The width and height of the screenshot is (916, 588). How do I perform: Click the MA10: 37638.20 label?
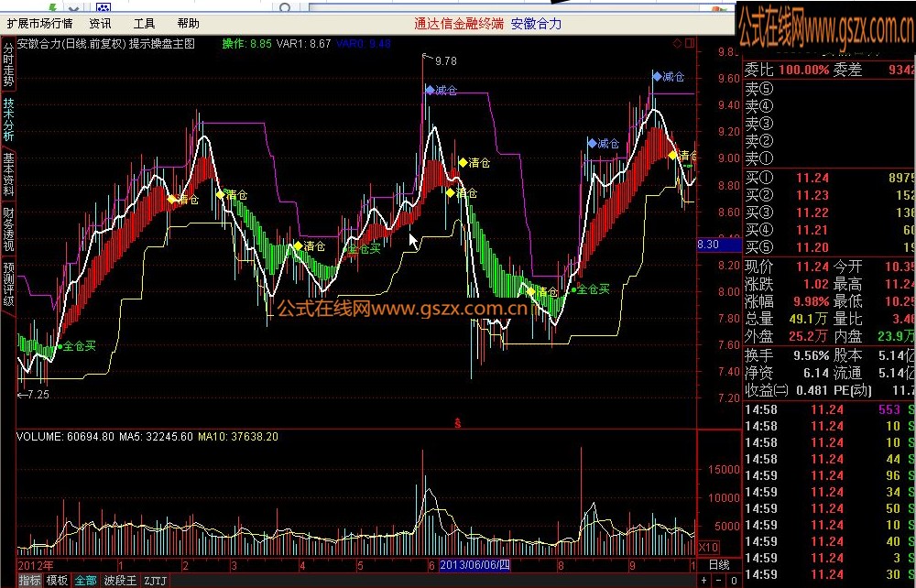pos(238,436)
